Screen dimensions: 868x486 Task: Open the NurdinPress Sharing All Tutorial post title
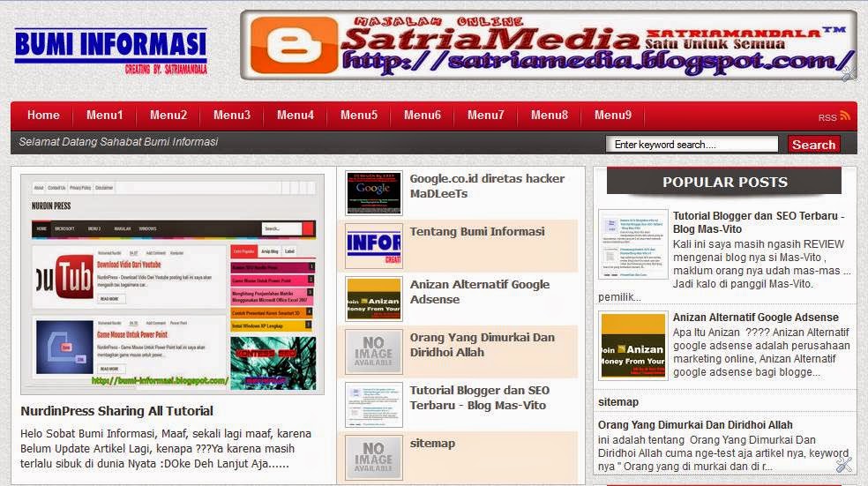point(116,411)
